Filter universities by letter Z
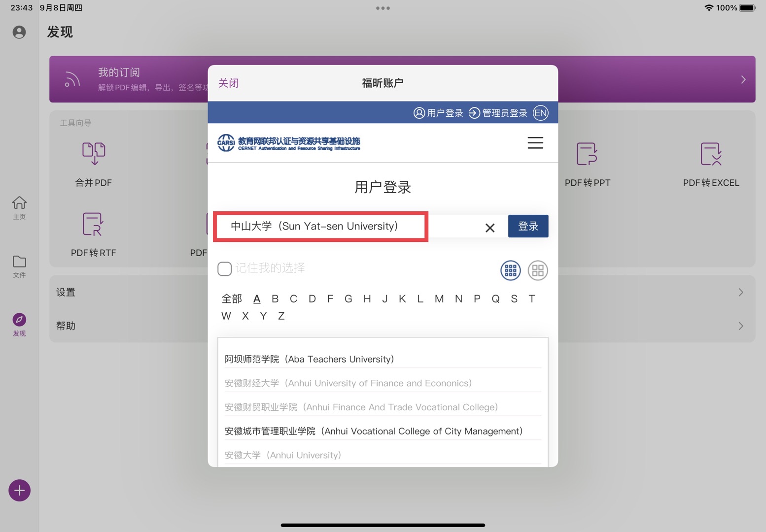The image size is (766, 532). click(x=281, y=316)
